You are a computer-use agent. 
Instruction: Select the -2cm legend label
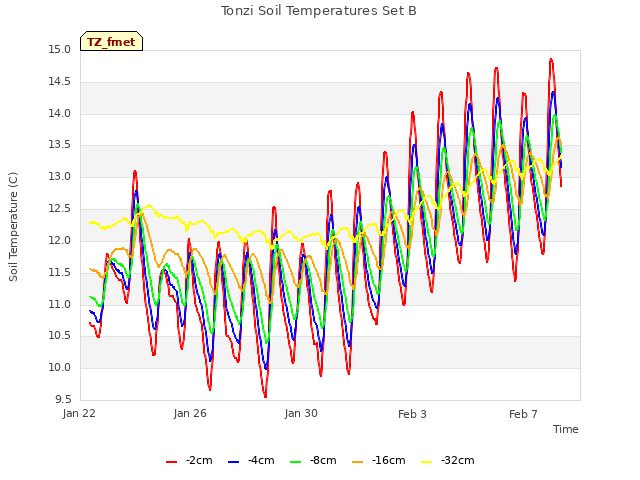tap(199, 460)
